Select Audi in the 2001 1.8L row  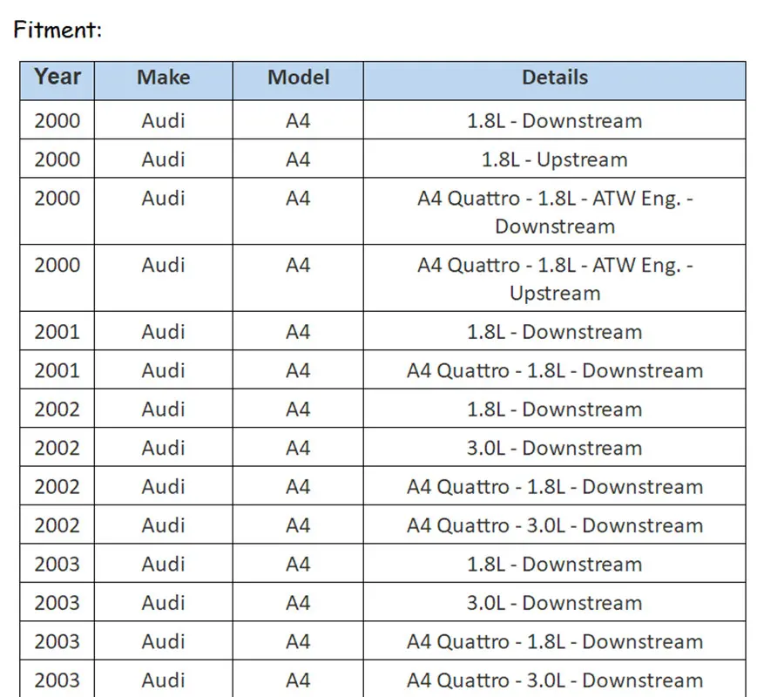tap(164, 331)
